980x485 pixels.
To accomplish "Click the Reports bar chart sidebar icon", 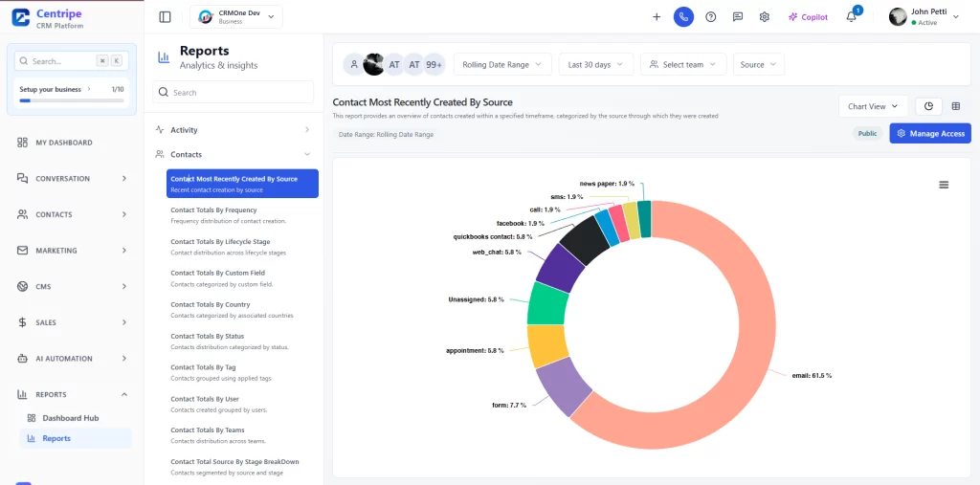I will pyautogui.click(x=23, y=394).
